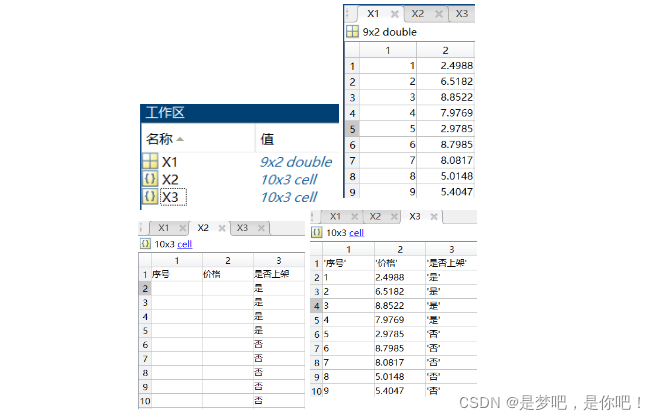Select row header 4 in X3 editor
This screenshot has height=420, width=655.
316,306
